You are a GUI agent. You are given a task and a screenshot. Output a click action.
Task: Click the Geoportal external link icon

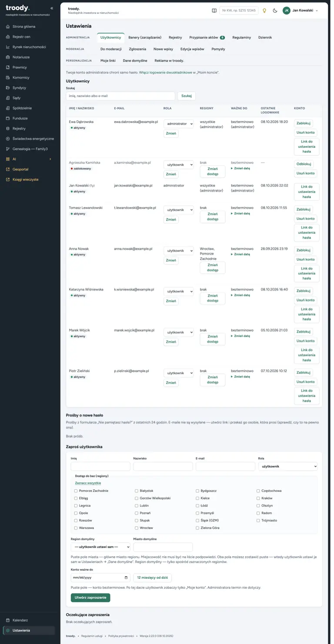(8, 169)
